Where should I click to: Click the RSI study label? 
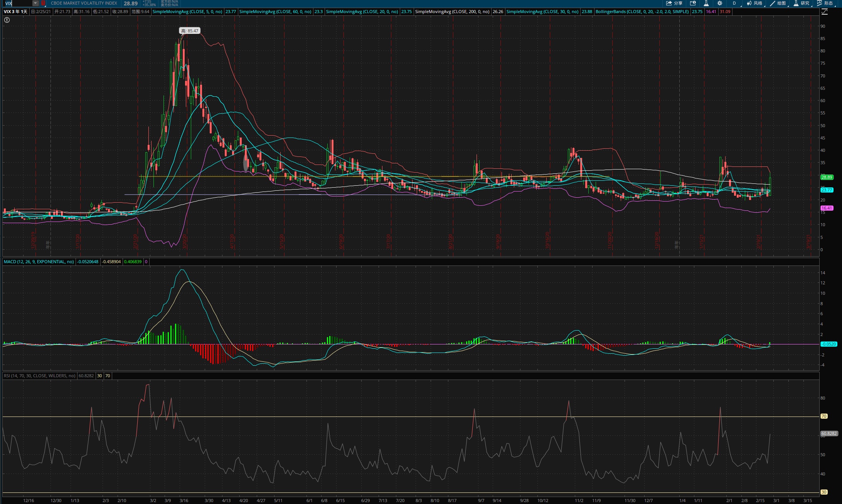(39, 376)
